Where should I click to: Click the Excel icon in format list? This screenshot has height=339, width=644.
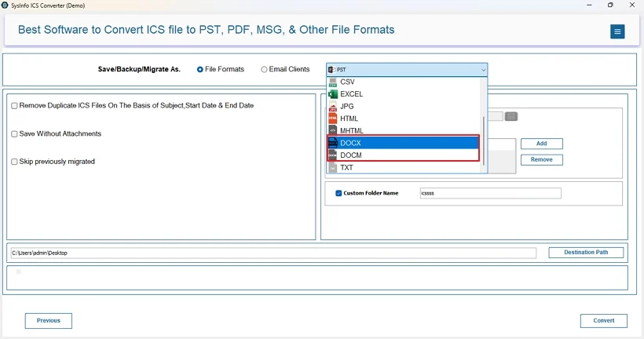333,94
